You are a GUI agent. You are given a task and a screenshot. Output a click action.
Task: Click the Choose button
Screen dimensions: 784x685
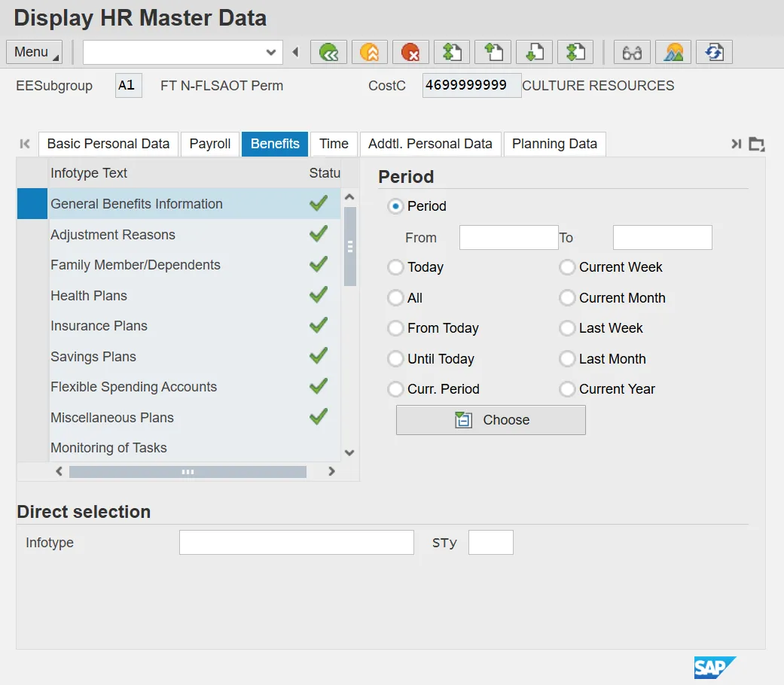coord(490,420)
